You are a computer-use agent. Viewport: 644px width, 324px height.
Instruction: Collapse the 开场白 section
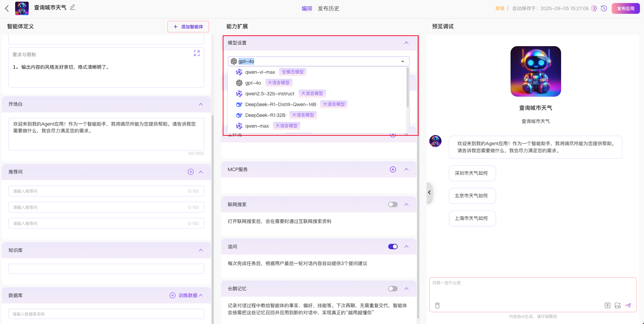pos(201,104)
